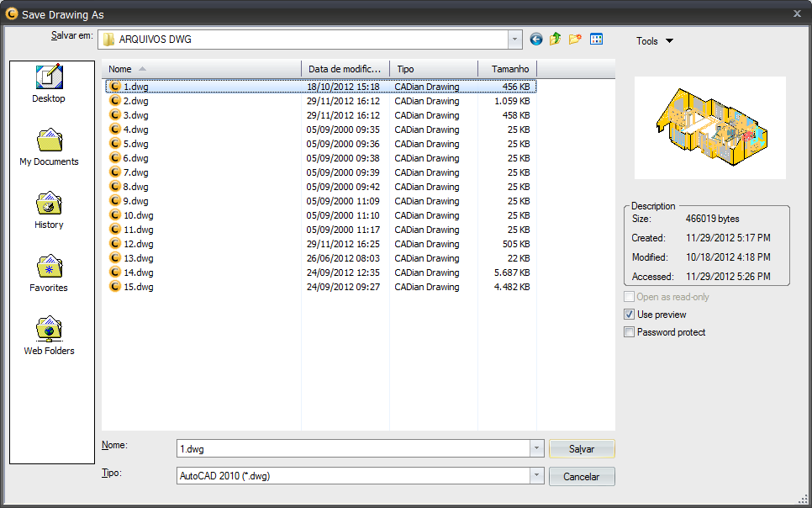The width and height of the screenshot is (812, 508).
Task: Select the 13.dwg file icon
Action: pyautogui.click(x=115, y=258)
